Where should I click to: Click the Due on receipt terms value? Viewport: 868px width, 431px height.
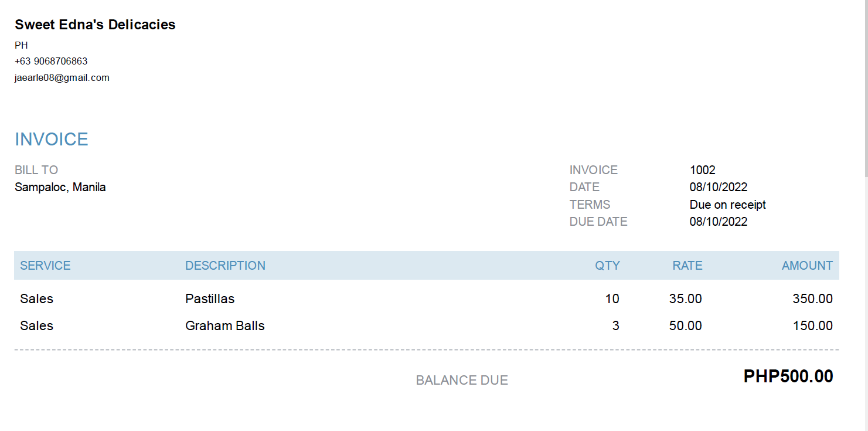click(727, 205)
